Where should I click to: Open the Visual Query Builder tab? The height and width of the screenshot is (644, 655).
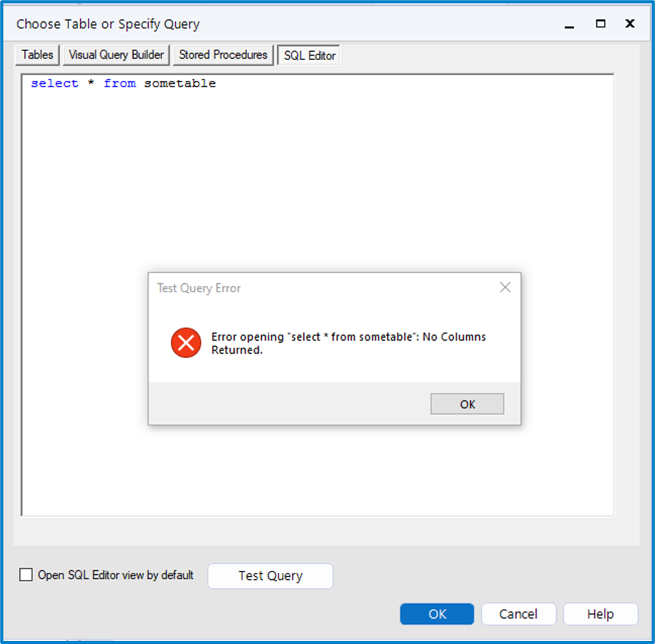pos(116,55)
